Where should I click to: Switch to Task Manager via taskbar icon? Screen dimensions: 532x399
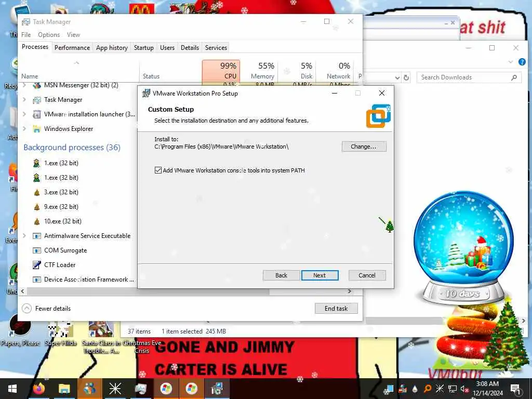click(140, 389)
